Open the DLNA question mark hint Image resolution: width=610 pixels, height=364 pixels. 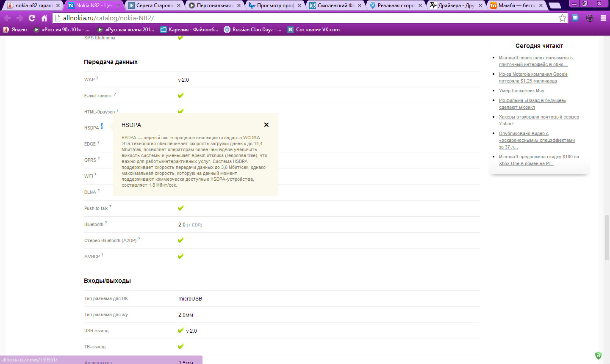(x=99, y=190)
